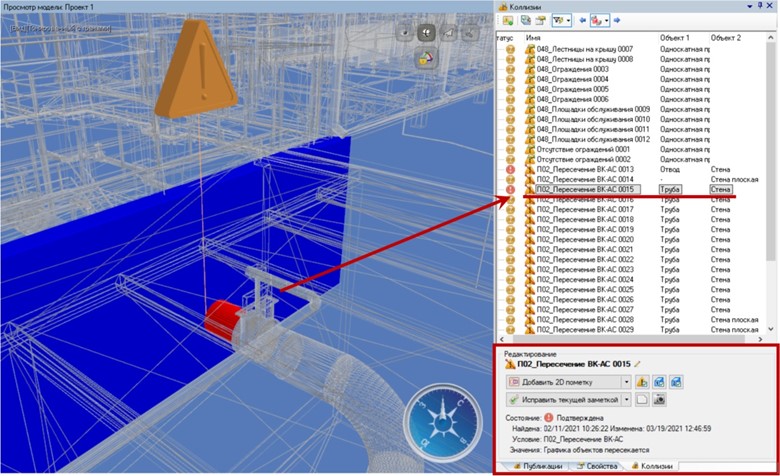The image size is (780, 476).
Task: Click the pencil rename icon beside collision title
Action: (637, 362)
